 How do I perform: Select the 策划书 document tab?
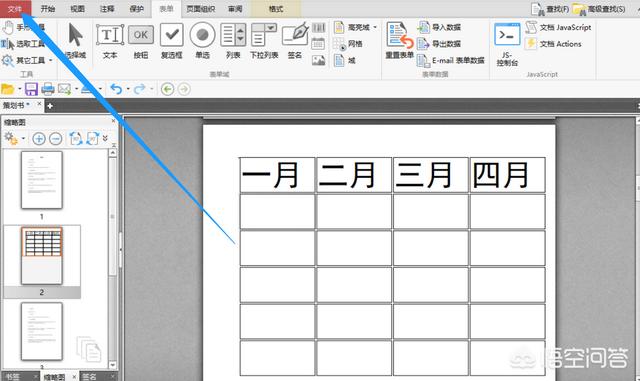click(16, 105)
